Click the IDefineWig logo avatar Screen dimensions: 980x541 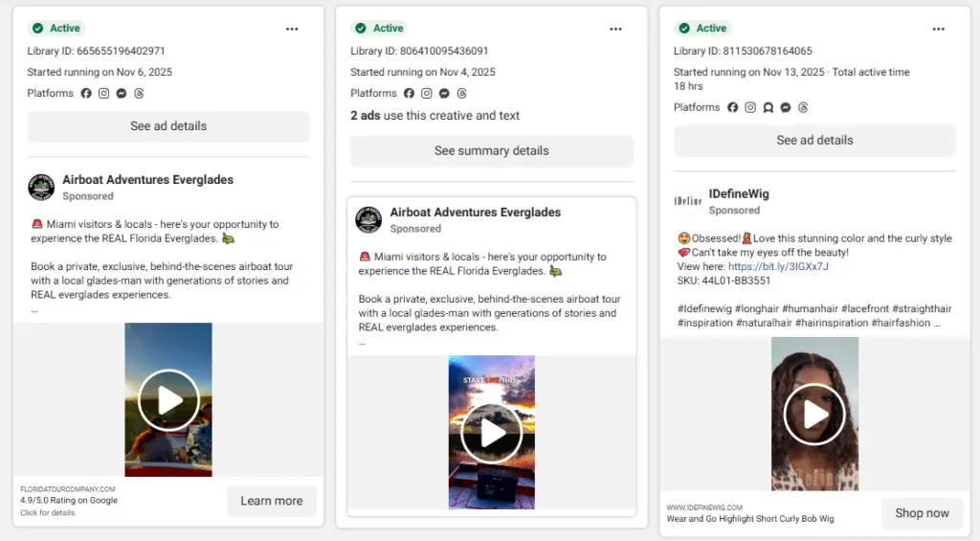point(687,201)
